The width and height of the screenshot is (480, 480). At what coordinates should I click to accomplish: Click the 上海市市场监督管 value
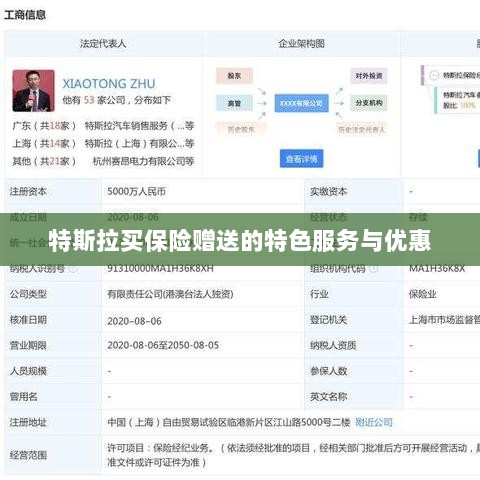[444, 320]
